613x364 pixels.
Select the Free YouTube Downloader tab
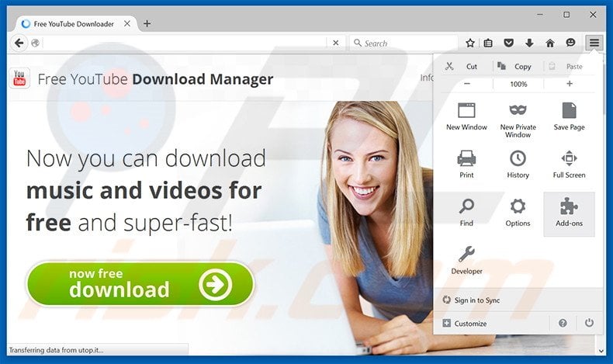pos(76,24)
